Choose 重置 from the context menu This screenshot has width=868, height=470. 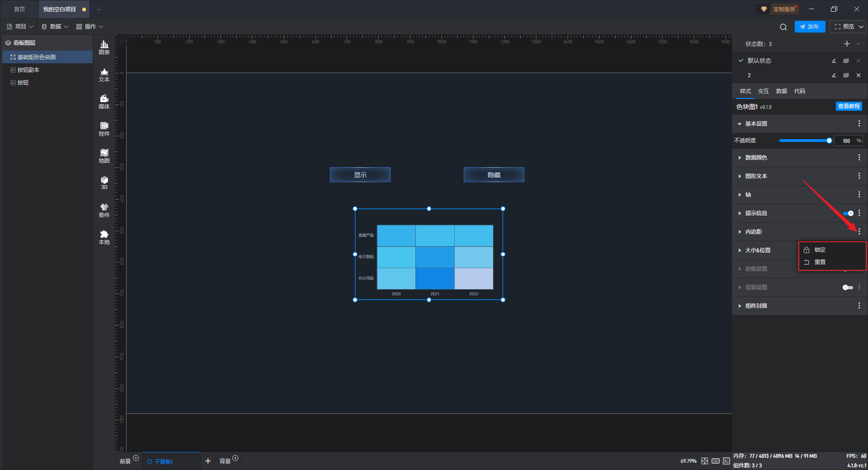[x=832, y=262]
